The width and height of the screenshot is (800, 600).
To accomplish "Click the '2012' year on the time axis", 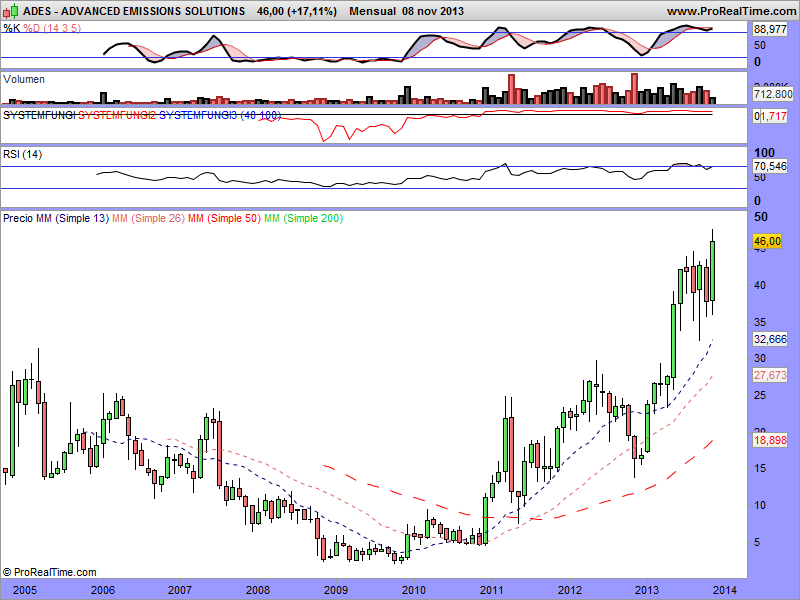I will point(570,590).
